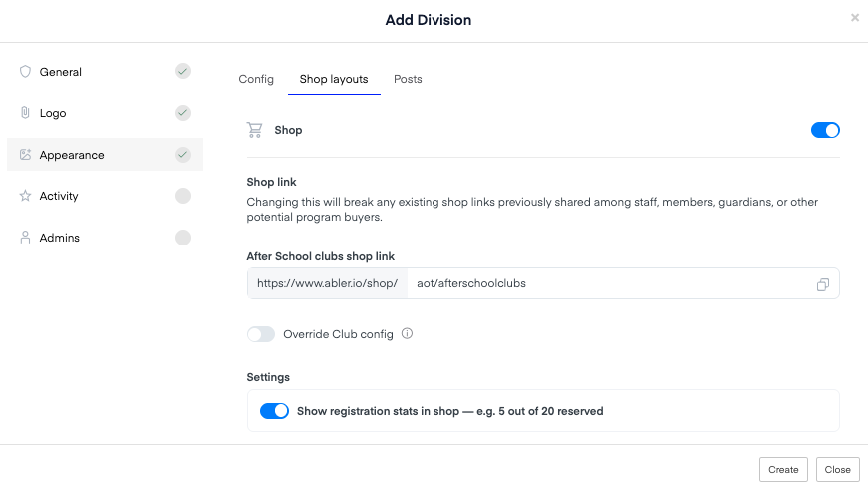Viewport: 868px width, 489px height.
Task: Click the Close button
Action: click(x=838, y=470)
